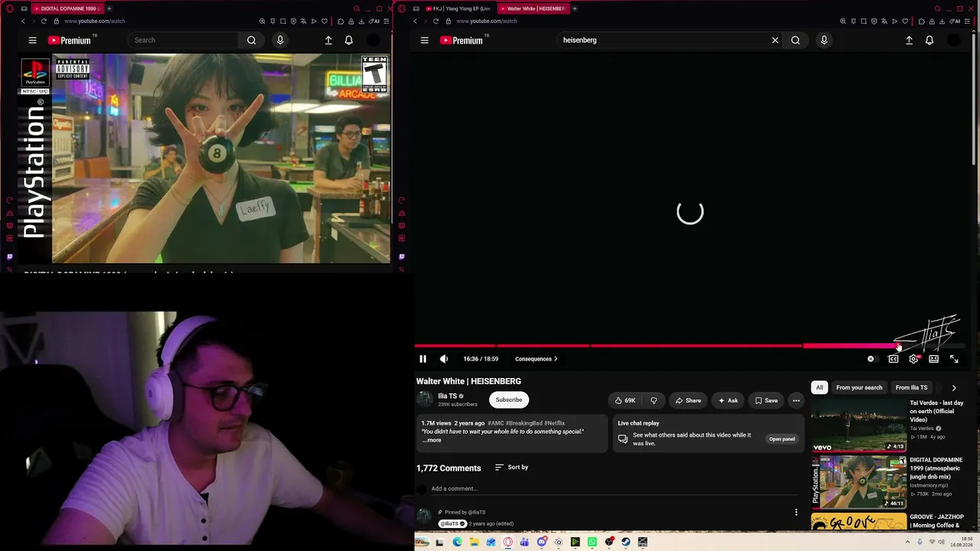
Task: Click the Search field in left window
Action: (x=184, y=41)
